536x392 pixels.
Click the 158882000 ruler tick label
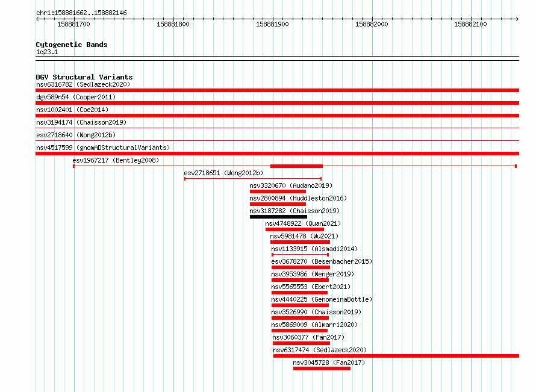point(372,24)
